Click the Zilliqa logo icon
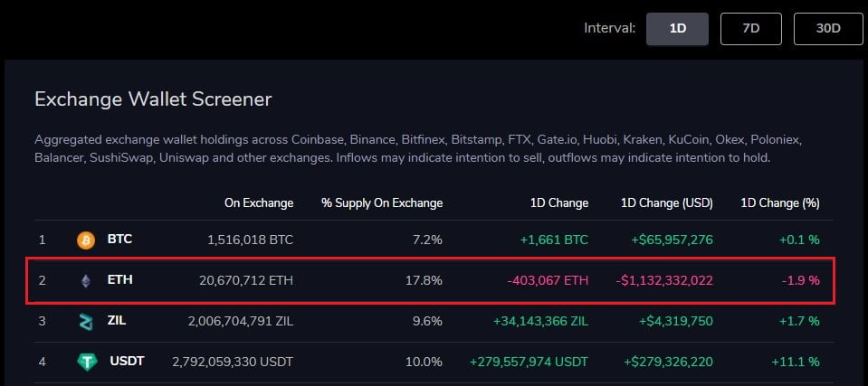868x386 pixels. [x=86, y=321]
